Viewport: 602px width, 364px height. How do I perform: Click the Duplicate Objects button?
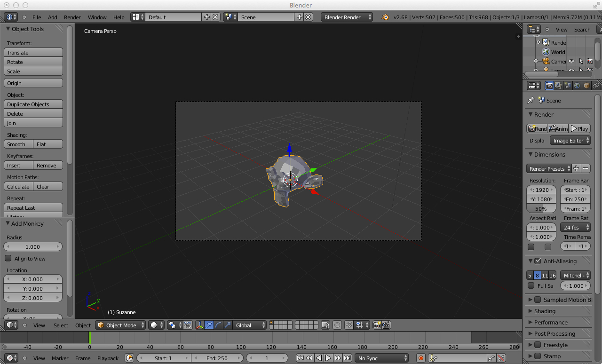coord(33,104)
